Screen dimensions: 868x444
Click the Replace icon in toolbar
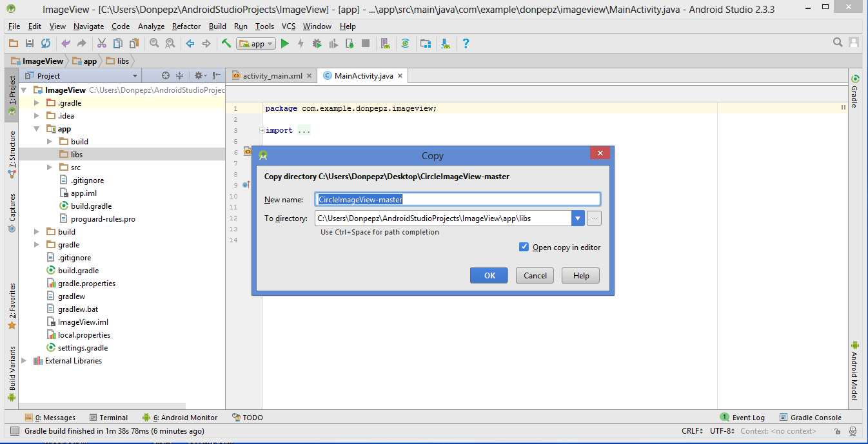click(x=170, y=43)
